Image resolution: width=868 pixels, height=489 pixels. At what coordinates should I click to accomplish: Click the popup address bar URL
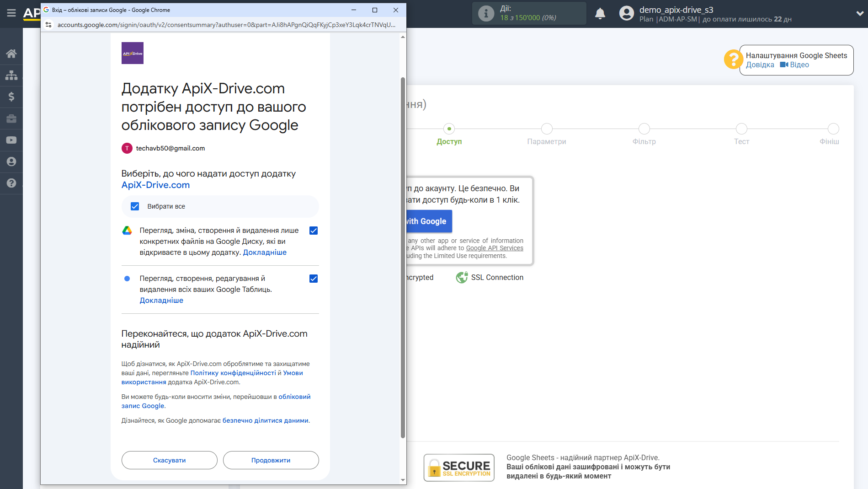pyautogui.click(x=226, y=25)
